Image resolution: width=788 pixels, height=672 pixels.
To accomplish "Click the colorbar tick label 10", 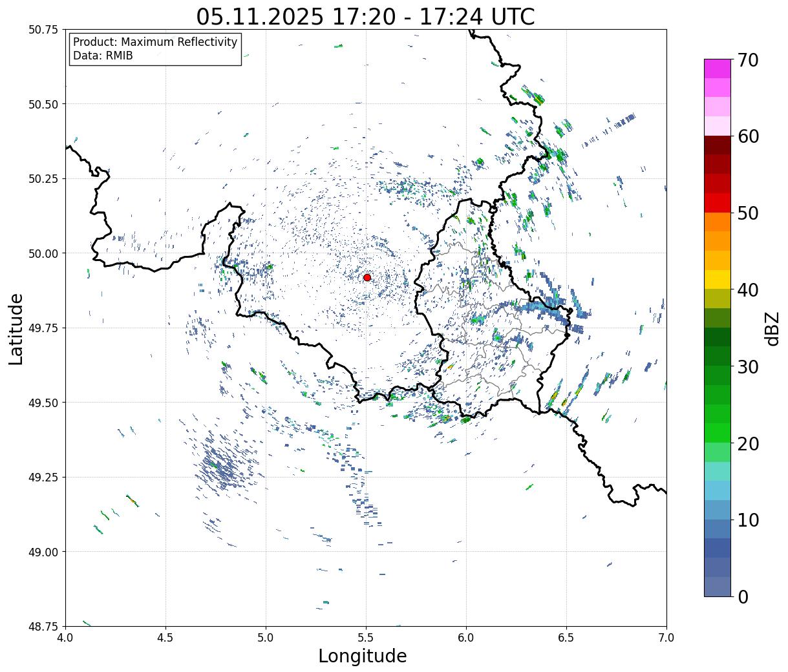I will pos(747,520).
